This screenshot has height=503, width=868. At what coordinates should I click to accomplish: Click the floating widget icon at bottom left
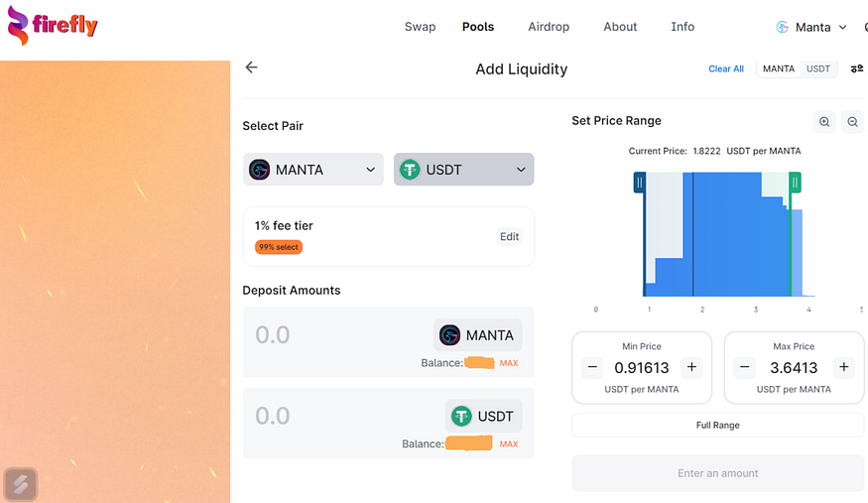coord(21,484)
